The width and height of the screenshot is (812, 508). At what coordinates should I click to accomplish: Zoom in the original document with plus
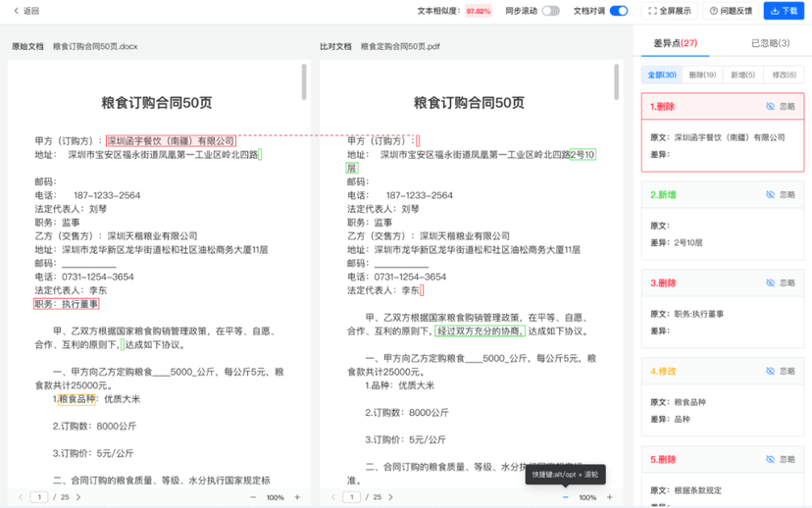pyautogui.click(x=297, y=497)
